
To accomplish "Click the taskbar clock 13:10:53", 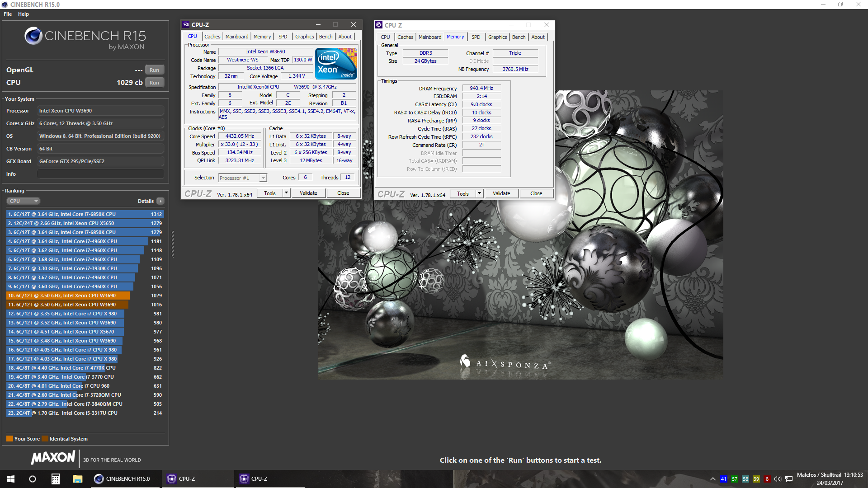I will click(x=853, y=475).
